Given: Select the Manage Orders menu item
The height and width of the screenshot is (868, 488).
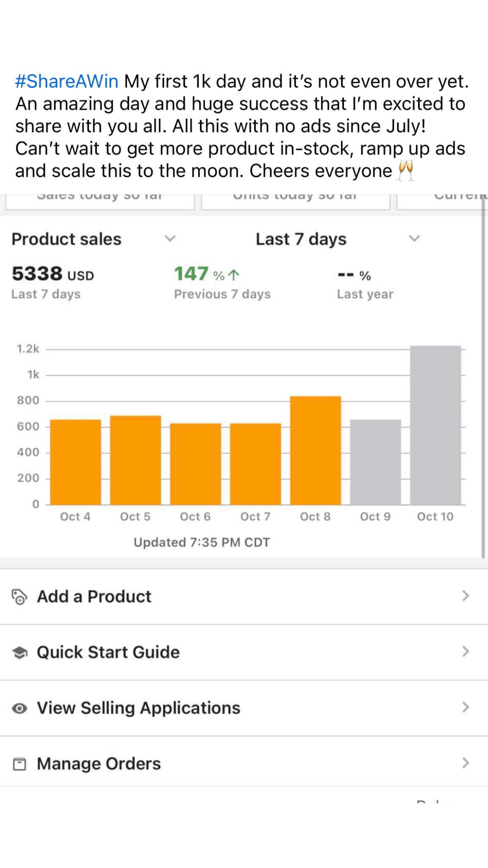Looking at the screenshot, I should coord(99,764).
